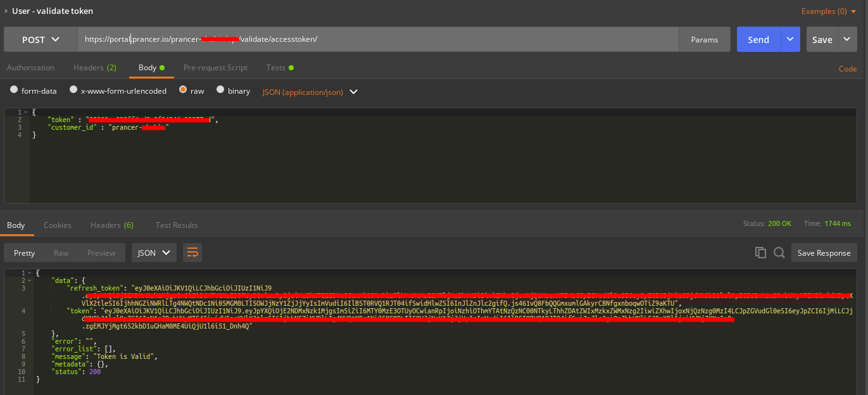
Task: Open the response JSON format dropdown
Action: [154, 253]
